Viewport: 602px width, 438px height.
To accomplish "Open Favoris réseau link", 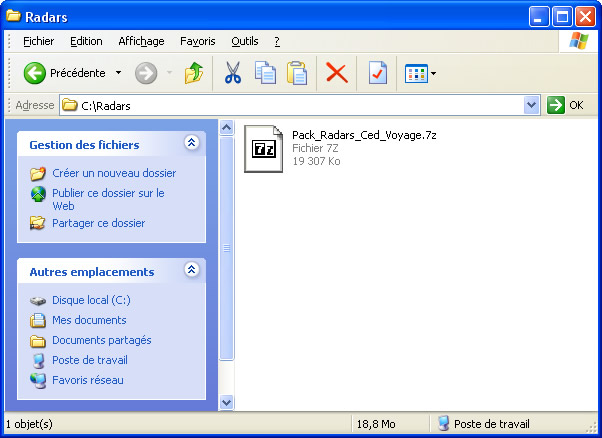I will tap(88, 380).
